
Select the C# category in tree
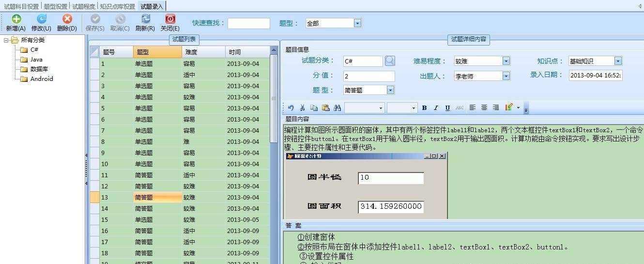[x=34, y=49]
